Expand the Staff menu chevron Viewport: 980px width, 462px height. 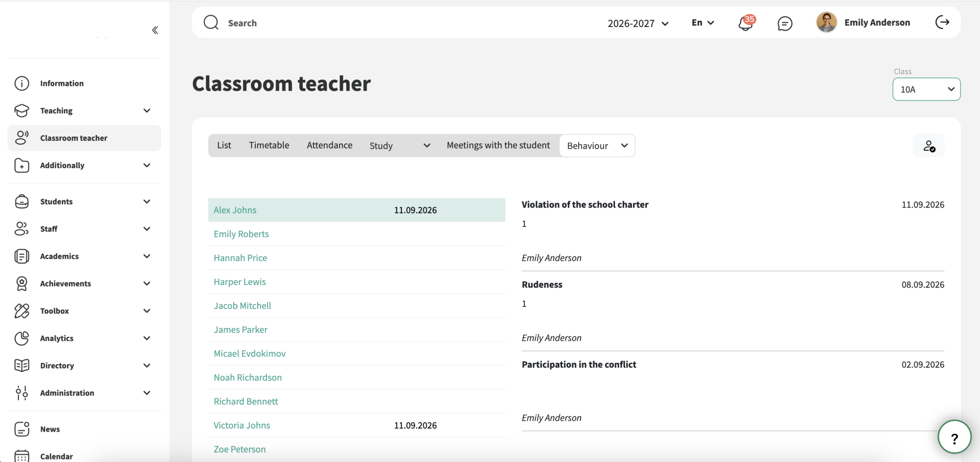point(147,229)
